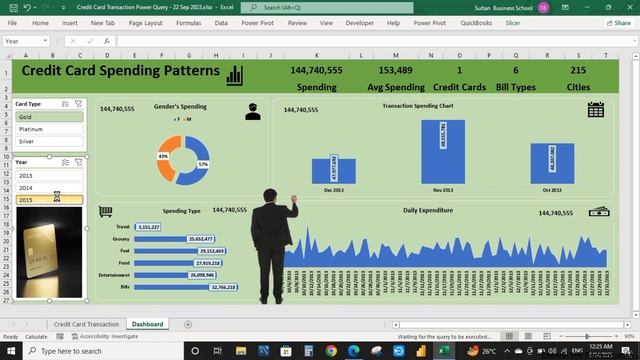Select Platinum in Card Type slicer

pyautogui.click(x=49, y=129)
